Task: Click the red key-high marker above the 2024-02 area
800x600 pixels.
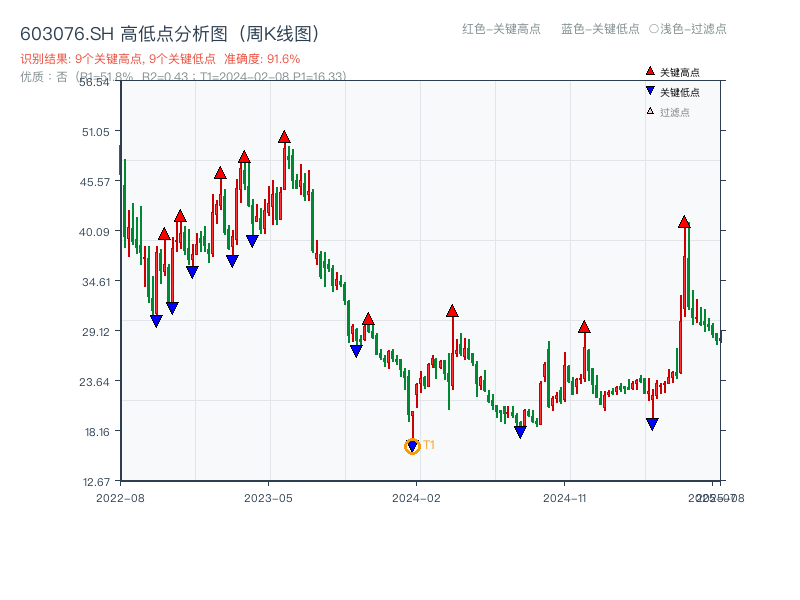Action: pos(453,310)
